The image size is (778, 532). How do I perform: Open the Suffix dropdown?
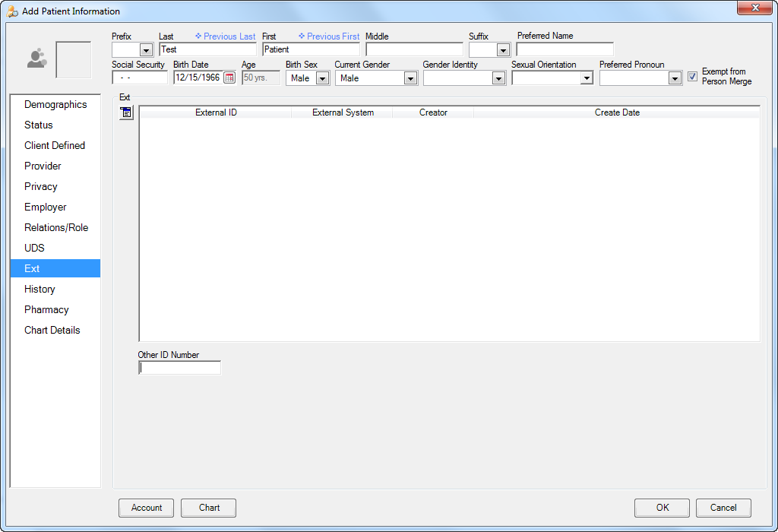point(503,50)
